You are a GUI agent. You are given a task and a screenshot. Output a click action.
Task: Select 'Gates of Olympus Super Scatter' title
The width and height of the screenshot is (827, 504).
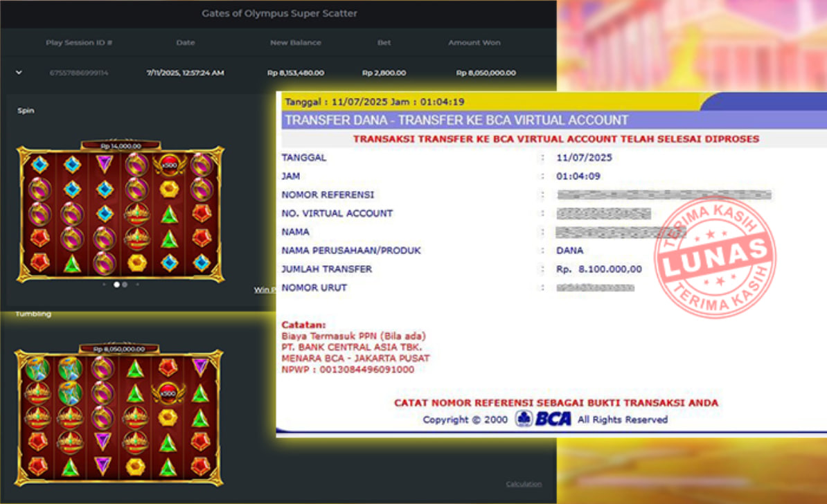pos(279,13)
